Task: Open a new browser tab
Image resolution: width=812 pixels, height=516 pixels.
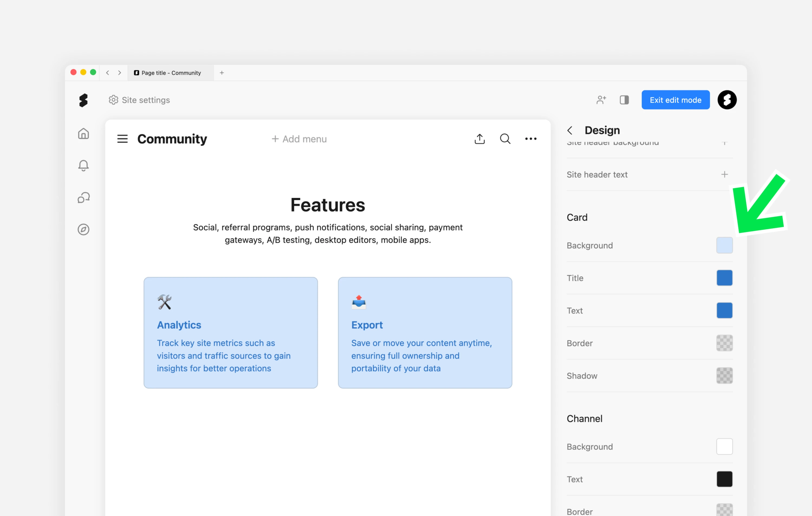Action: pyautogui.click(x=222, y=73)
